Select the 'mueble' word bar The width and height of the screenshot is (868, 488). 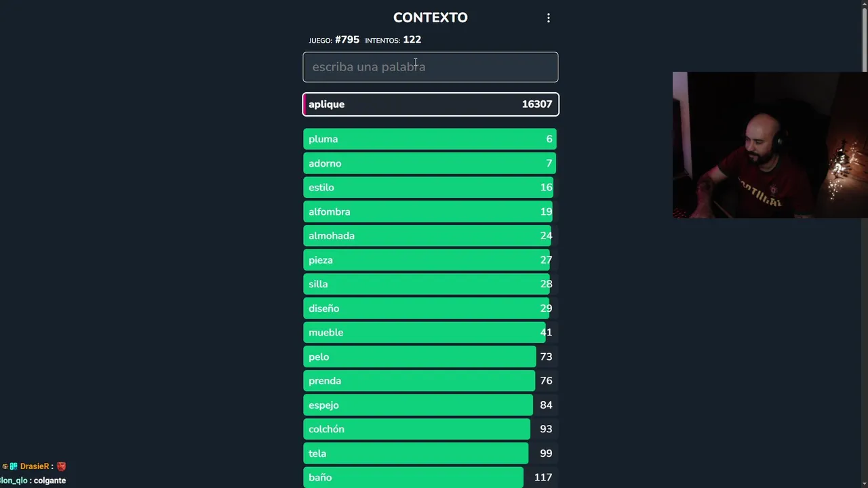[430, 333]
